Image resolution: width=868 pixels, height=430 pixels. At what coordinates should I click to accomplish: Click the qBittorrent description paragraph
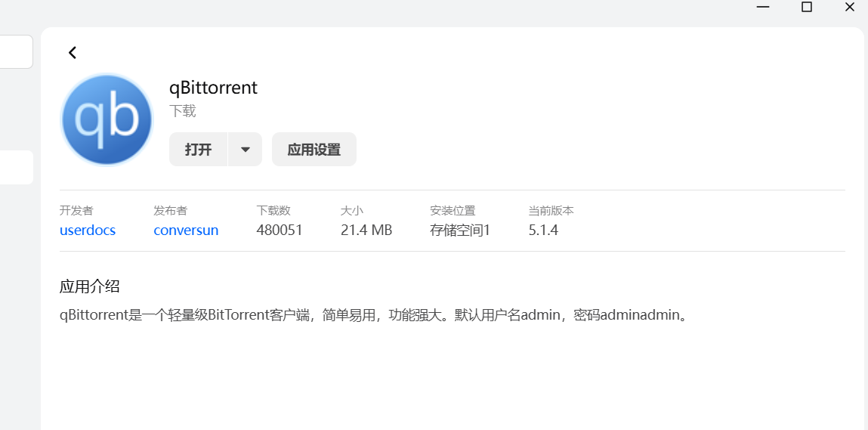(x=375, y=314)
